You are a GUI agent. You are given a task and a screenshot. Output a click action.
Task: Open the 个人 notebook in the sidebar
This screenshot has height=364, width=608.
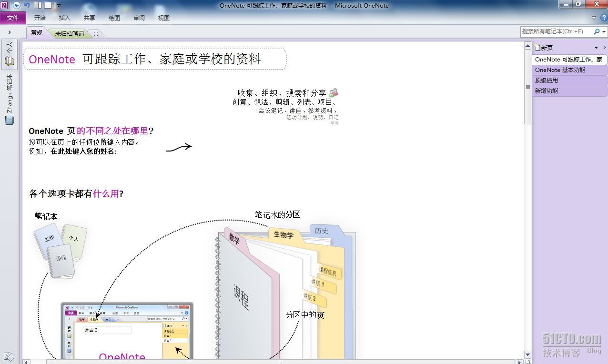pyautogui.click(x=10, y=54)
